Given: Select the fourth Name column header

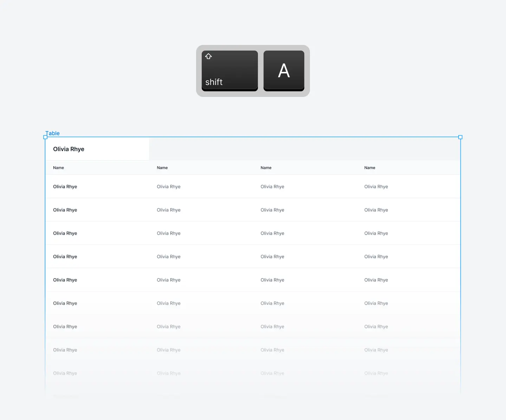Looking at the screenshot, I should click(x=370, y=168).
